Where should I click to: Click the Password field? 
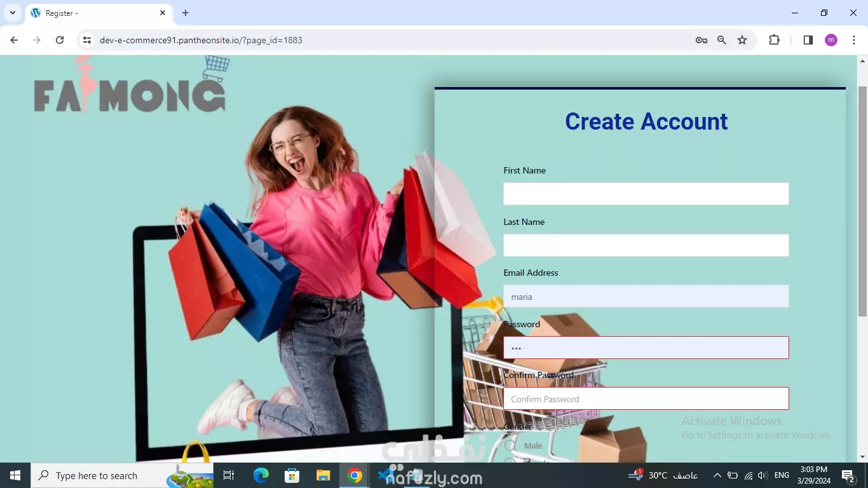(x=646, y=348)
